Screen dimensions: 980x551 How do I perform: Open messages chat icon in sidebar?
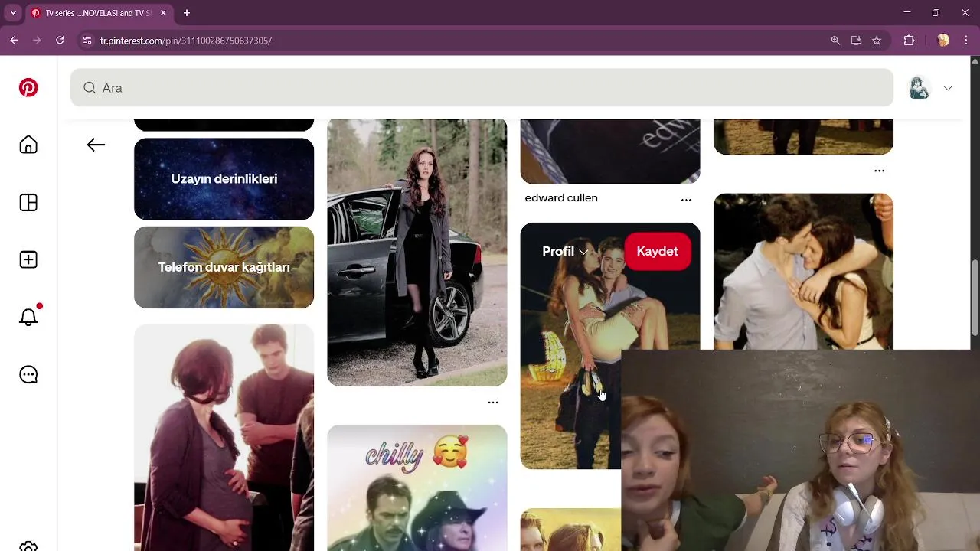tap(28, 375)
